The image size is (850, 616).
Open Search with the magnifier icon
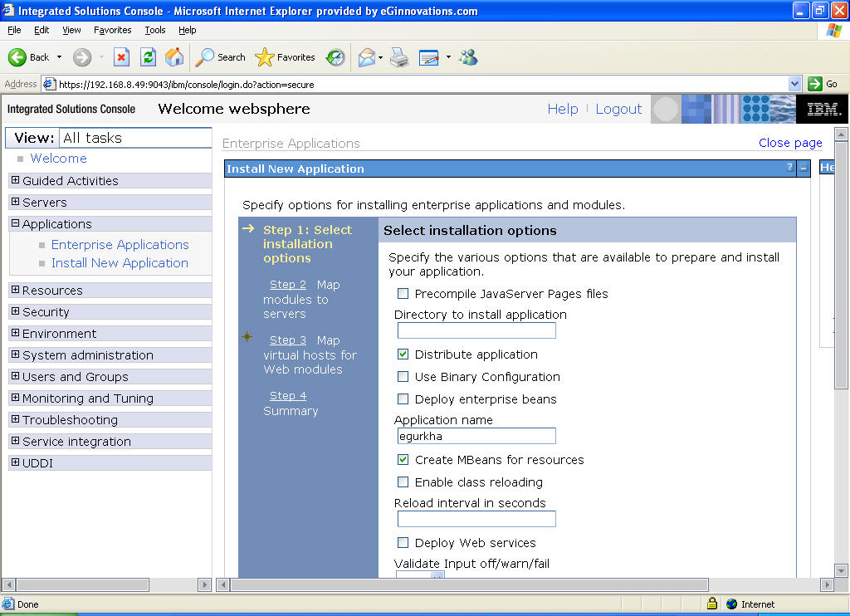point(205,57)
